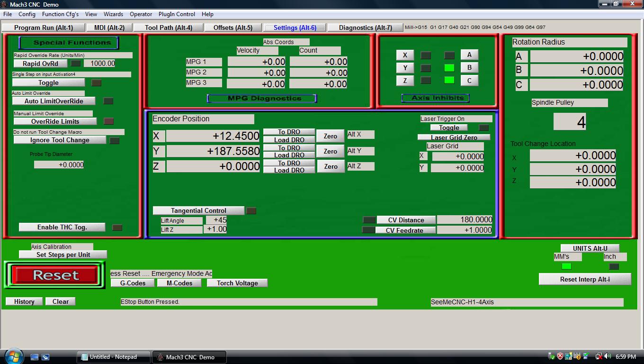Viewport: 644px width, 364px height.
Task: Click the Spindle Pulley number field
Action: pyautogui.click(x=570, y=121)
